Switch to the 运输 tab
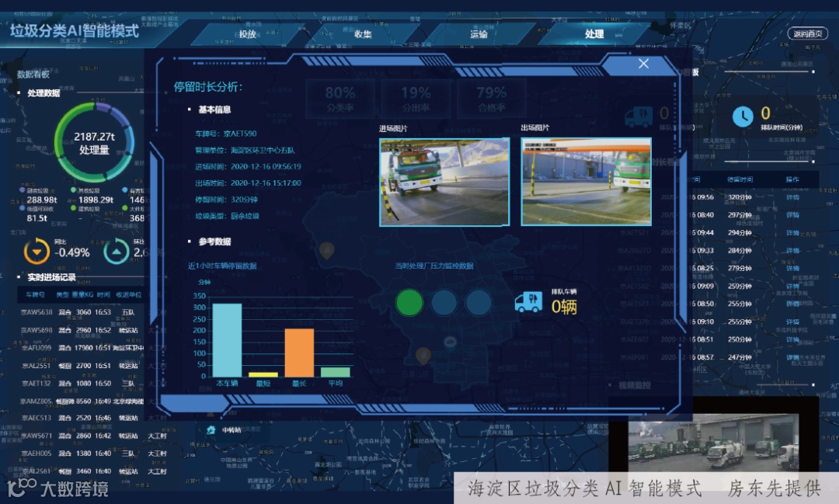Screen dimensions: 839x504 [479, 34]
